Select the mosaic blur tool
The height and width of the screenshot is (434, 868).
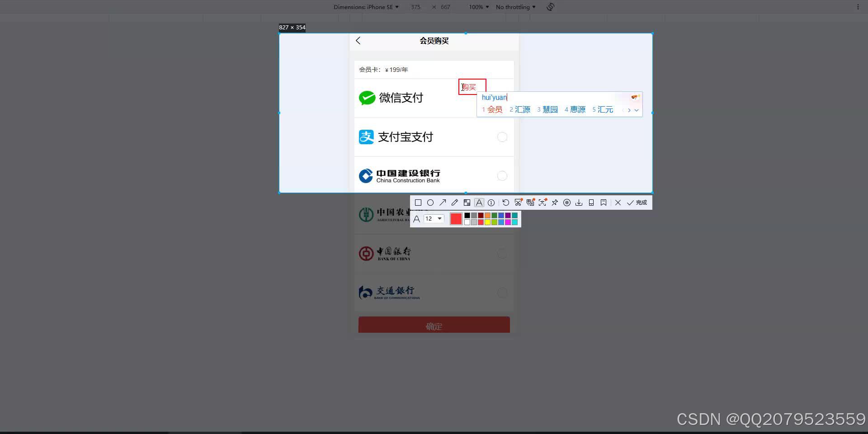coord(467,203)
